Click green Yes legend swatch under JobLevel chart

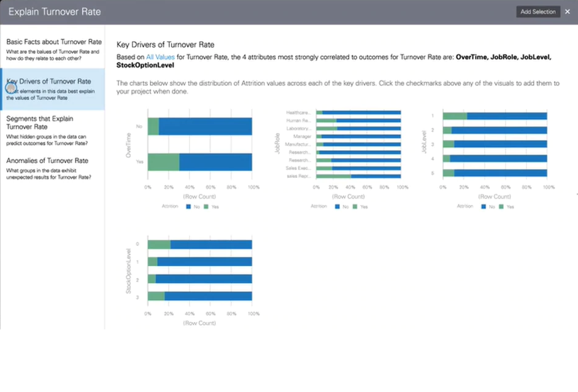[502, 207]
